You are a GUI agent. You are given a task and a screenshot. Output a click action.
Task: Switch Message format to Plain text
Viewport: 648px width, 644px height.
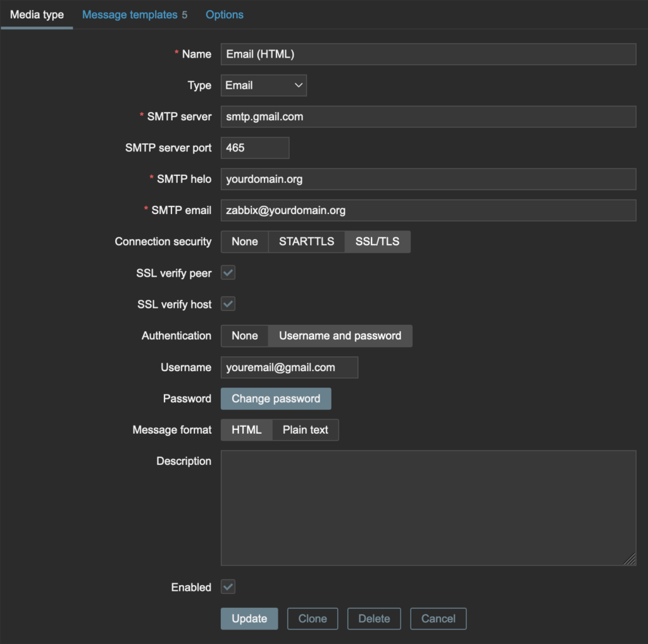(305, 430)
